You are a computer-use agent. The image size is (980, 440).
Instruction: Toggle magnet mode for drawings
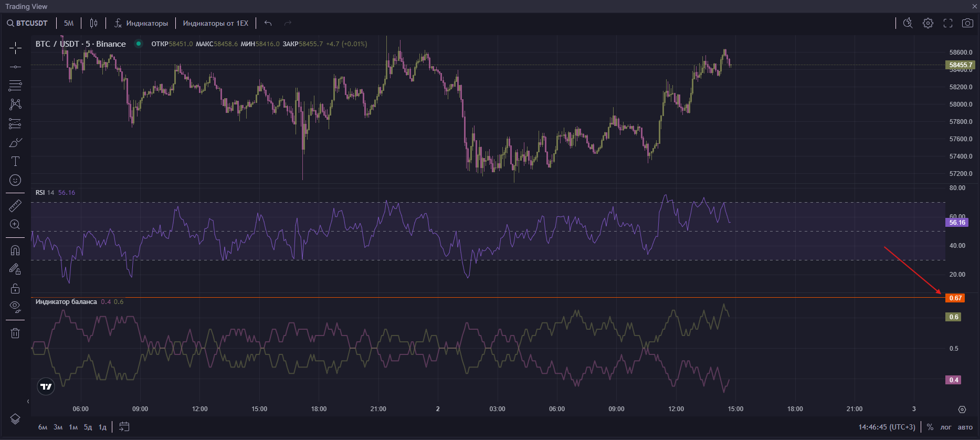(15, 250)
